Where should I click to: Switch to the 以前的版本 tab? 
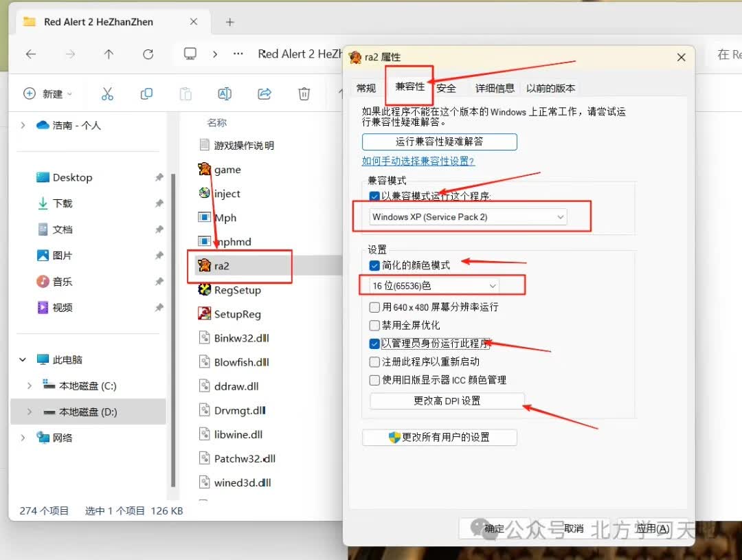point(550,88)
